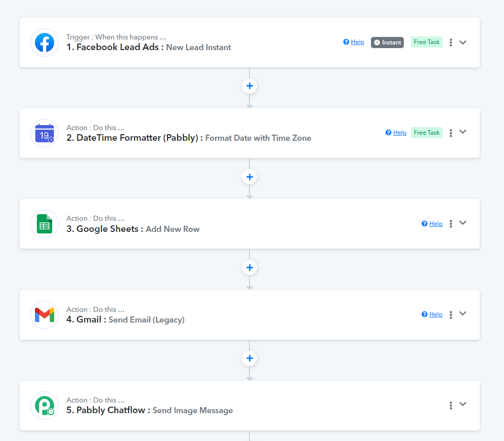Expand the Gmail Send Email step
Screen dimensions: 504x441
[463, 314]
